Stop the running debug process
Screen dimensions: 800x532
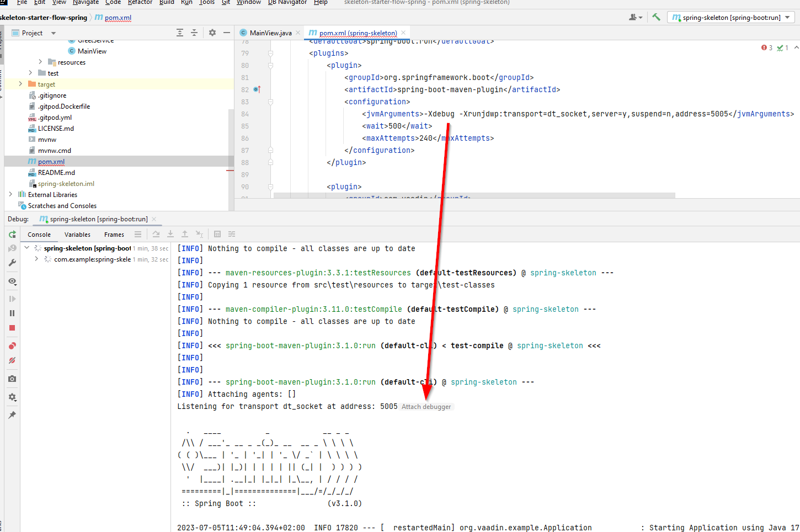click(12, 328)
